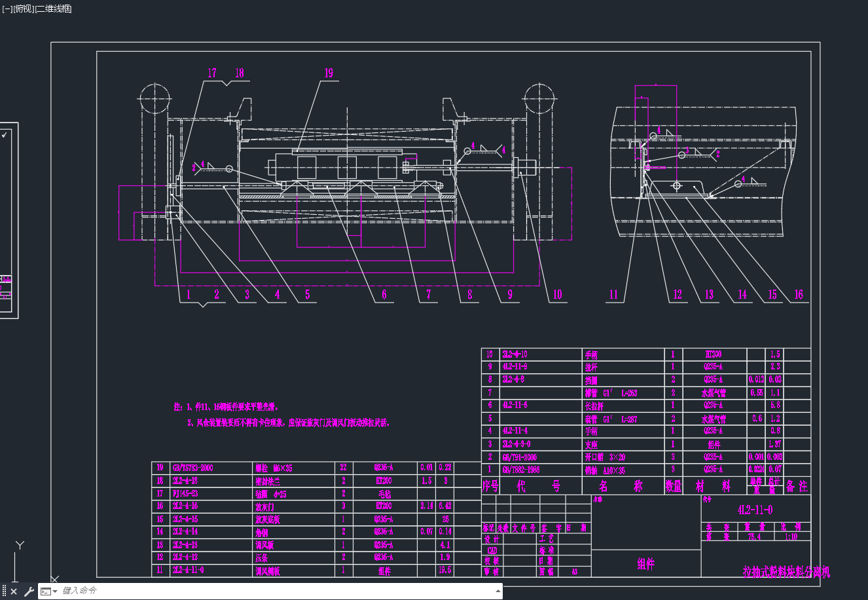Select the drawing number 4L2-11-0 in the title block
Screen dimensions: 868x600
pos(755,510)
